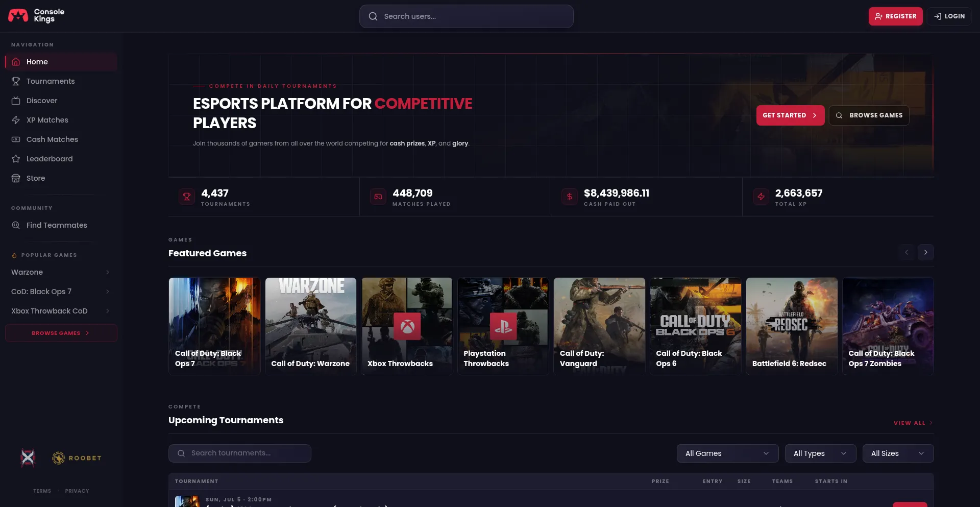Open the All Sizes dropdown
Image resolution: width=980 pixels, height=507 pixels.
[x=898, y=453]
